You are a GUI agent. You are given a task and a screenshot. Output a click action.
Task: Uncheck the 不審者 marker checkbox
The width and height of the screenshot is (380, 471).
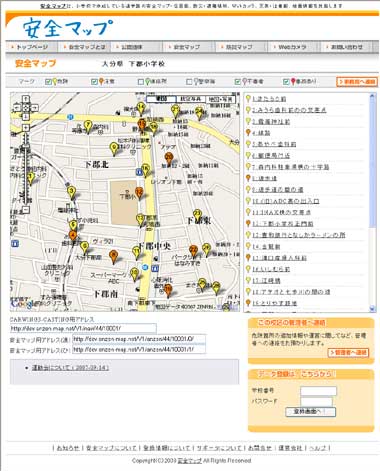click(237, 82)
